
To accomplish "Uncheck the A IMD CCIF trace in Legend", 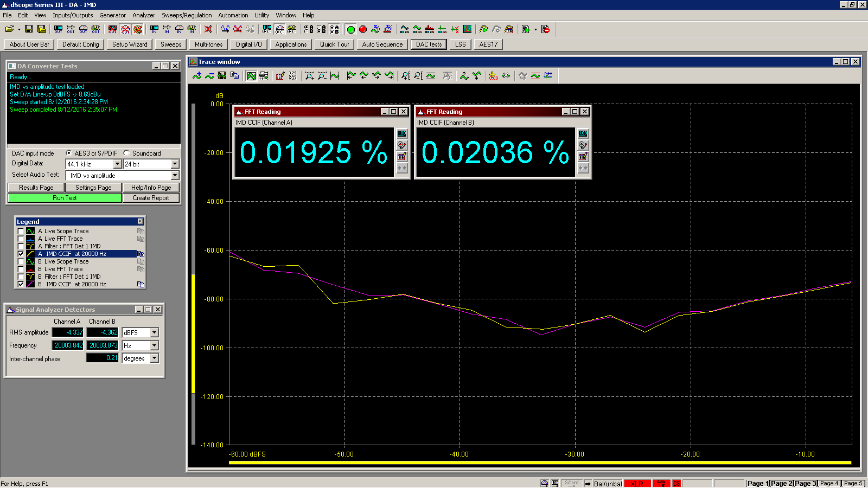I will [x=21, y=254].
